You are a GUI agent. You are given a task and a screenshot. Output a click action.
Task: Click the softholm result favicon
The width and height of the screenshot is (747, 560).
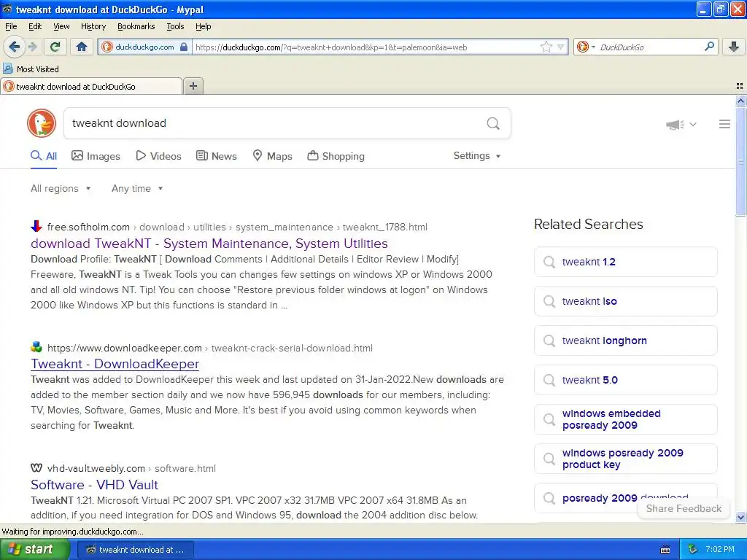point(36,226)
